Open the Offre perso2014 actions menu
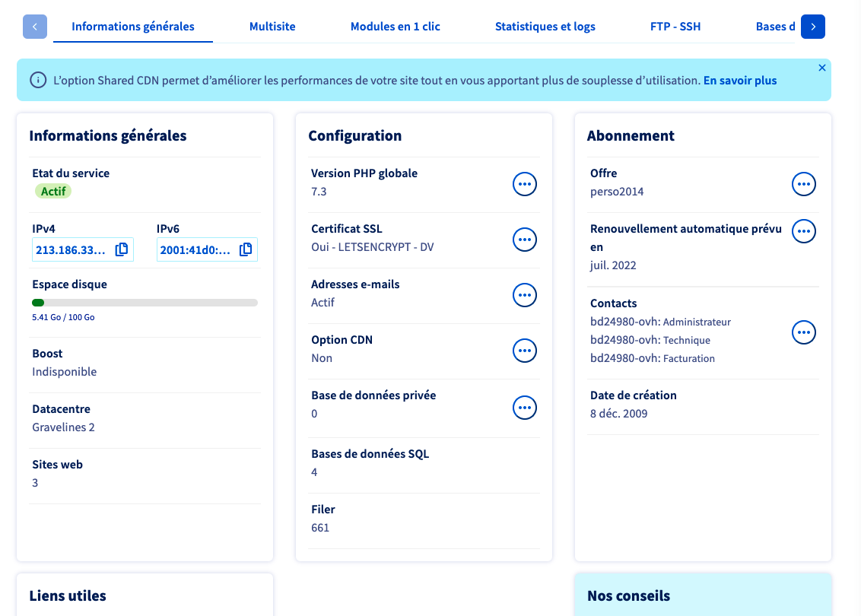 pos(803,184)
